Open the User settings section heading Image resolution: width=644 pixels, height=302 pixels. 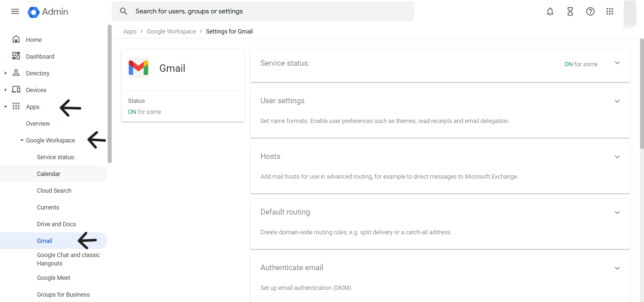282,101
